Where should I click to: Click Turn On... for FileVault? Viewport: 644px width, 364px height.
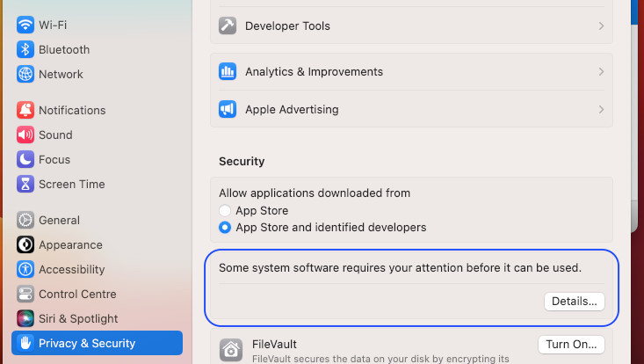(x=571, y=345)
